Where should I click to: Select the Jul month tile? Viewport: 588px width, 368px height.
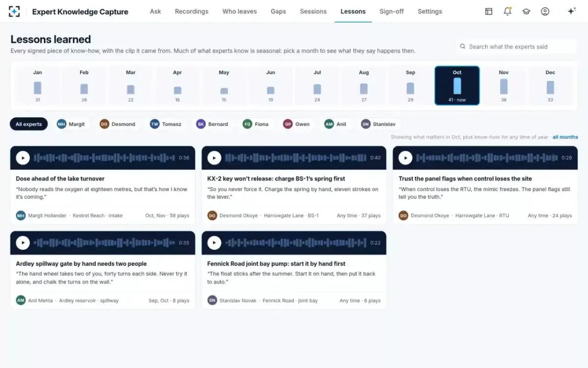click(x=317, y=86)
